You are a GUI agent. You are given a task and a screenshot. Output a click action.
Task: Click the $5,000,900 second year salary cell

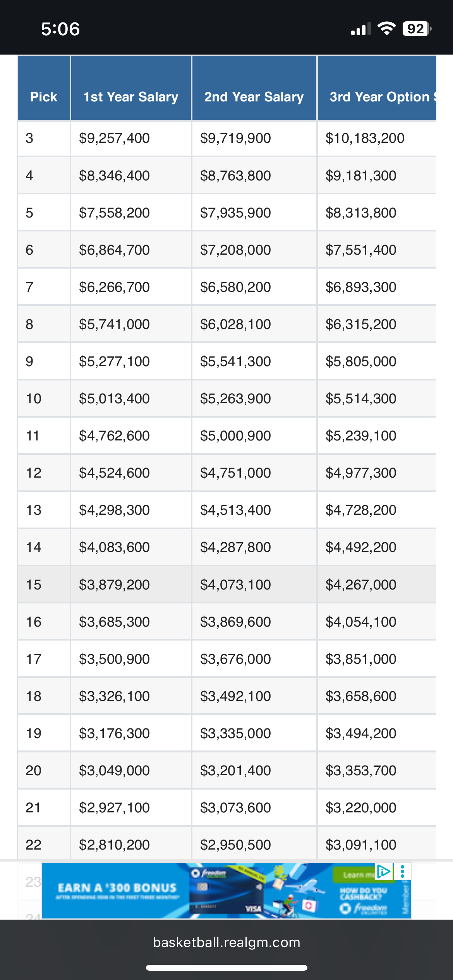coord(235,436)
